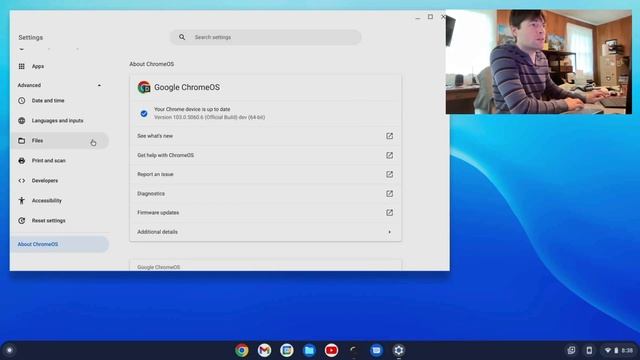640x360 pixels.
Task: Select the Chrome version number text
Action: coord(209,117)
